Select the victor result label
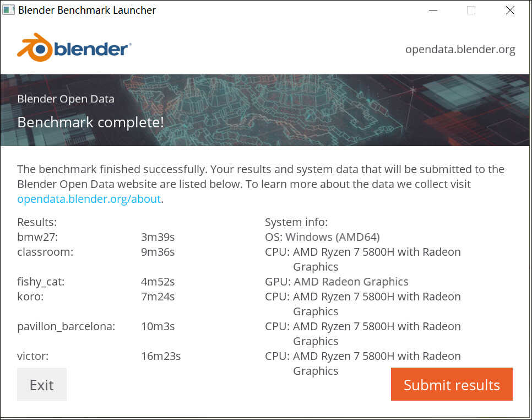 [x=33, y=356]
